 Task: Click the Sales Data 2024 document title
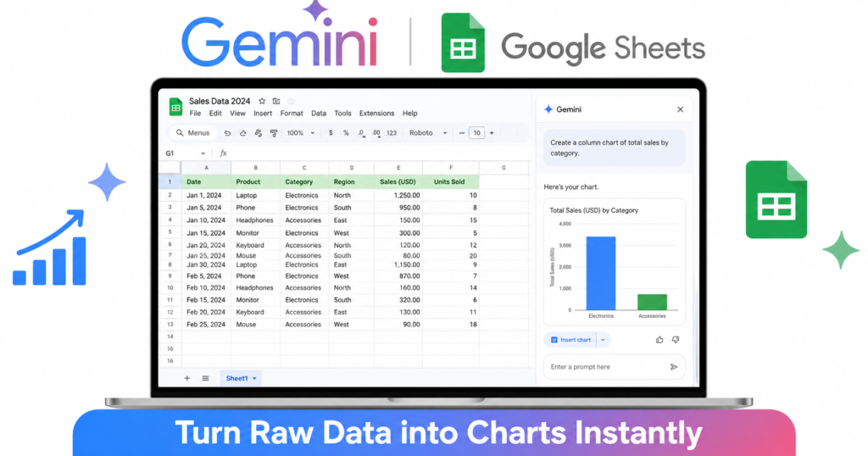coord(220,101)
